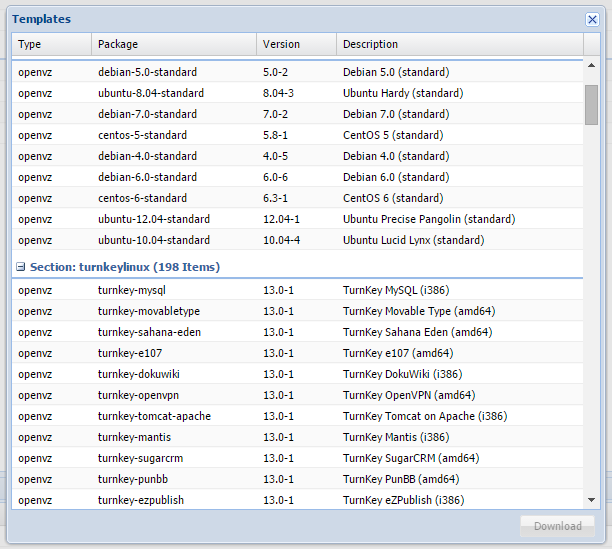The height and width of the screenshot is (549, 612).
Task: Click the TurnKey eZPublish (i386) description
Action: click(404, 501)
